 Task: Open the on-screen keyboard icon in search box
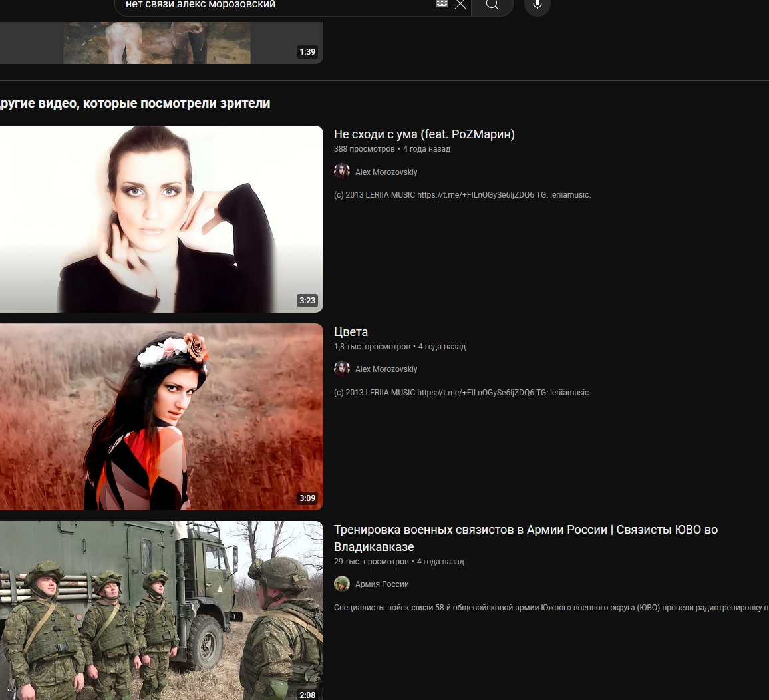pos(442,3)
